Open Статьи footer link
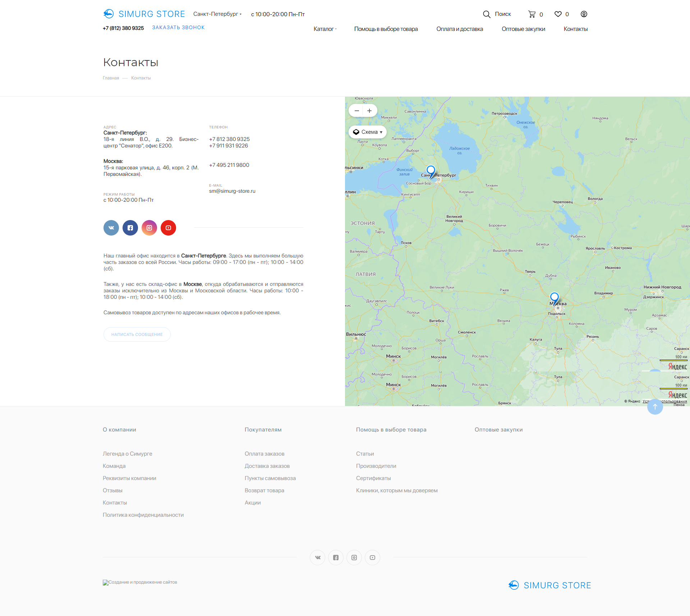The image size is (690, 616). 365,454
